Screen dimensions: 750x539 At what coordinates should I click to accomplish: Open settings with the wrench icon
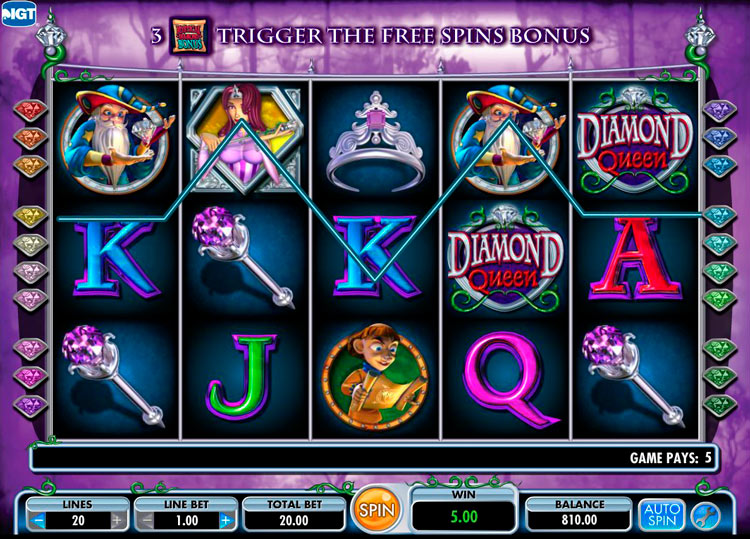coord(706,516)
